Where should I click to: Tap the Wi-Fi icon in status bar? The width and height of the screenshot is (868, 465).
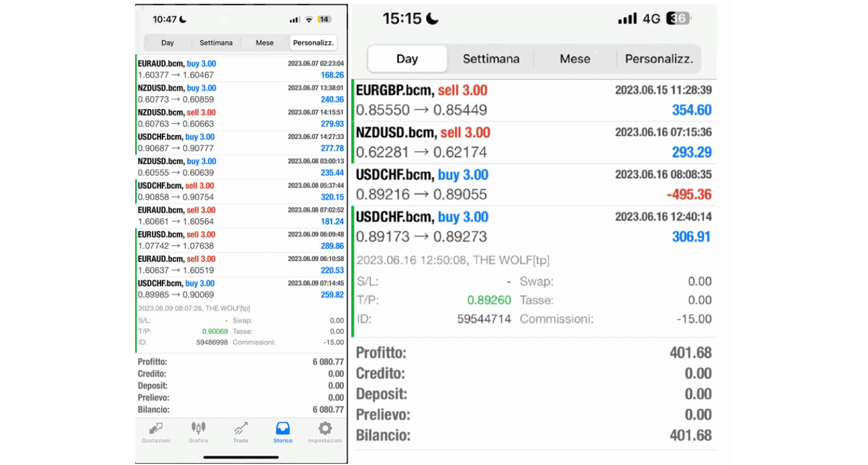(x=309, y=20)
